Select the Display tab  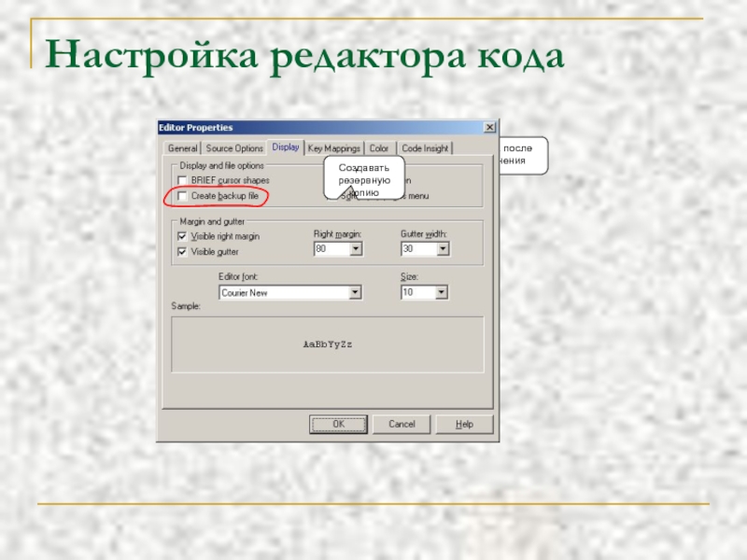pyautogui.click(x=286, y=147)
